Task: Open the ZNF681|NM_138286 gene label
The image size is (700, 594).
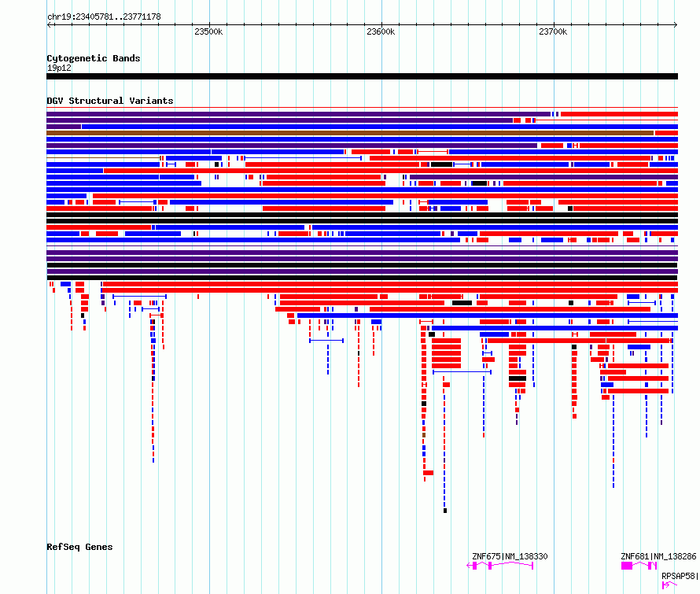Action: [x=658, y=556]
